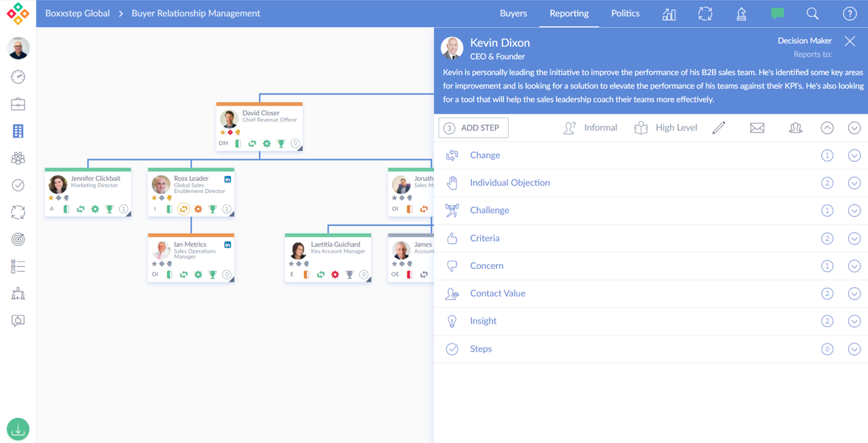The image size is (868, 443).
Task: Click the green download button at bottom-left
Action: click(18, 429)
